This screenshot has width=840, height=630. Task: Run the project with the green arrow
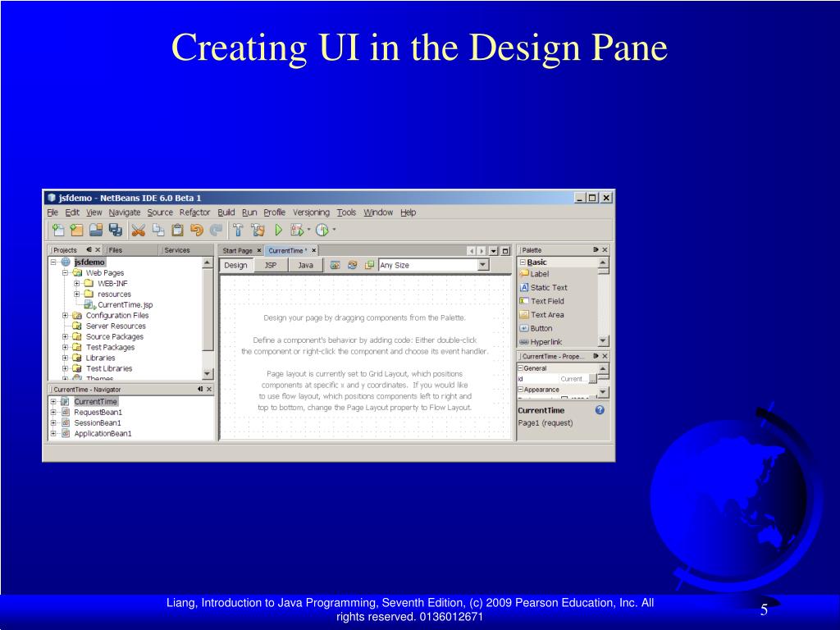tap(279, 231)
